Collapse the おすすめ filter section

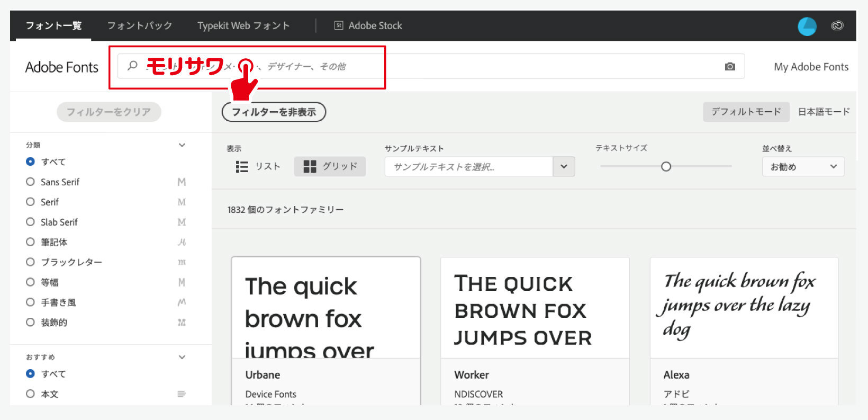coord(182,357)
